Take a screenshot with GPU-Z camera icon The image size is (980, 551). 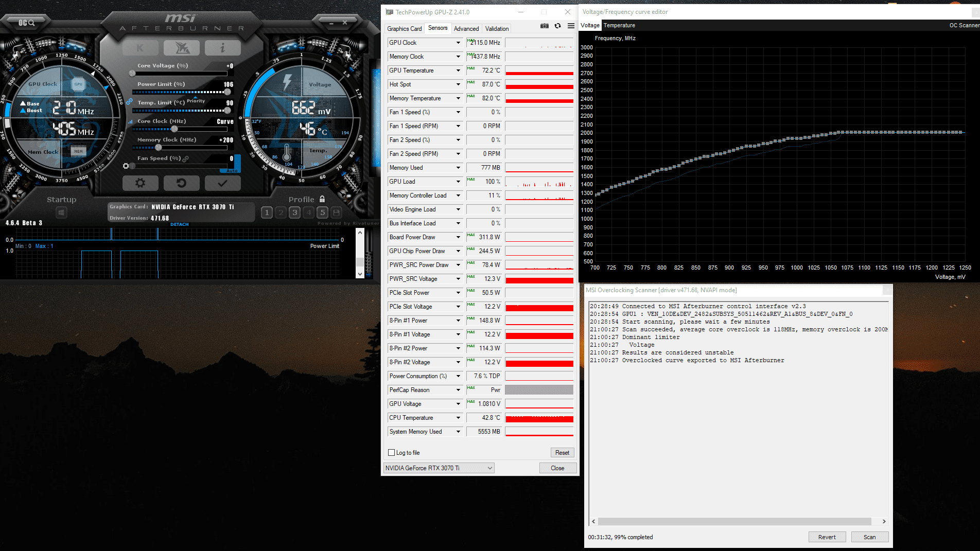pyautogui.click(x=545, y=26)
